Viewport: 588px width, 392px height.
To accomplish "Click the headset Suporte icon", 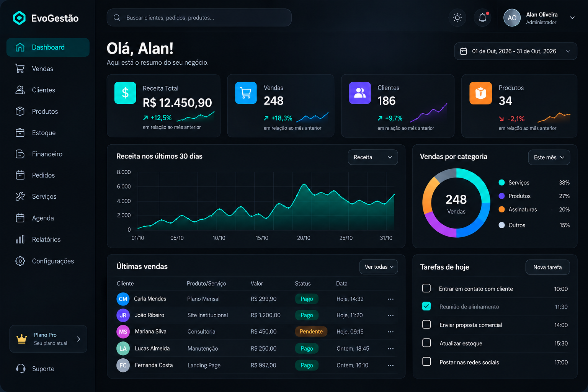I will tap(21, 369).
